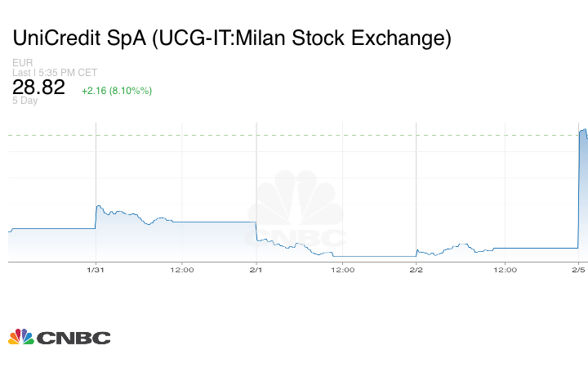588x368 pixels.
Task: Click the 12:00 label between 1/31 and 2/1
Action: [181, 269]
